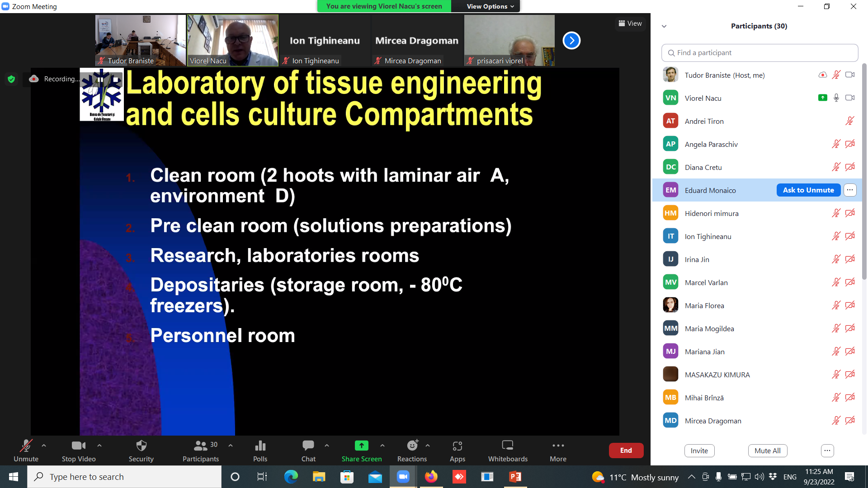868x488 pixels.
Task: Open Whiteboards
Action: coord(508,450)
